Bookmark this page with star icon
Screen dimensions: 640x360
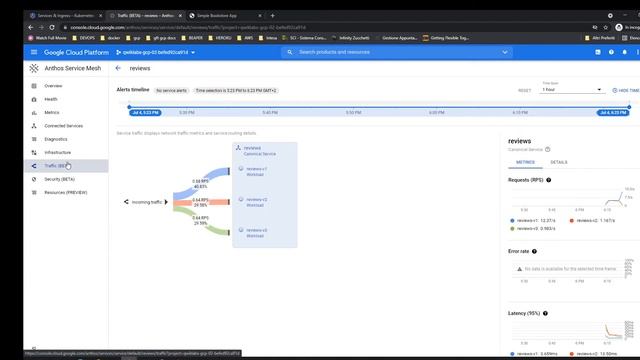point(606,27)
